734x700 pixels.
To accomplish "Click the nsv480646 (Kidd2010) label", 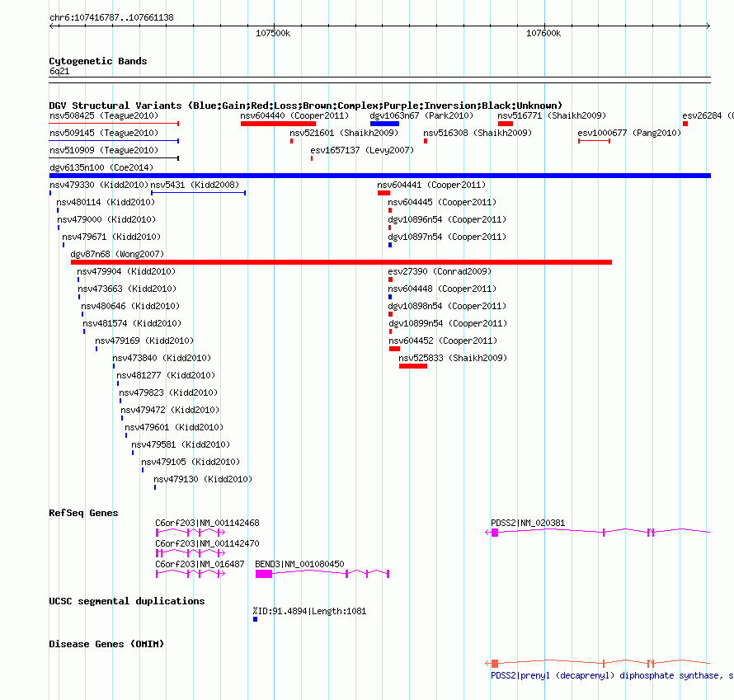I will (x=130, y=306).
